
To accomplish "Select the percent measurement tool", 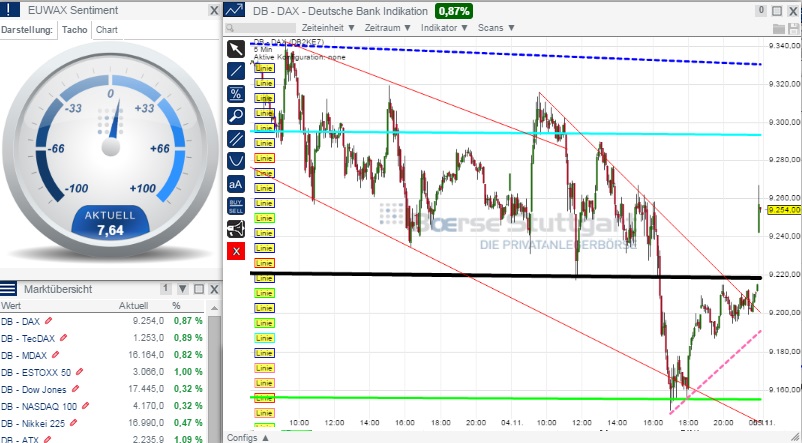I will pos(236,94).
